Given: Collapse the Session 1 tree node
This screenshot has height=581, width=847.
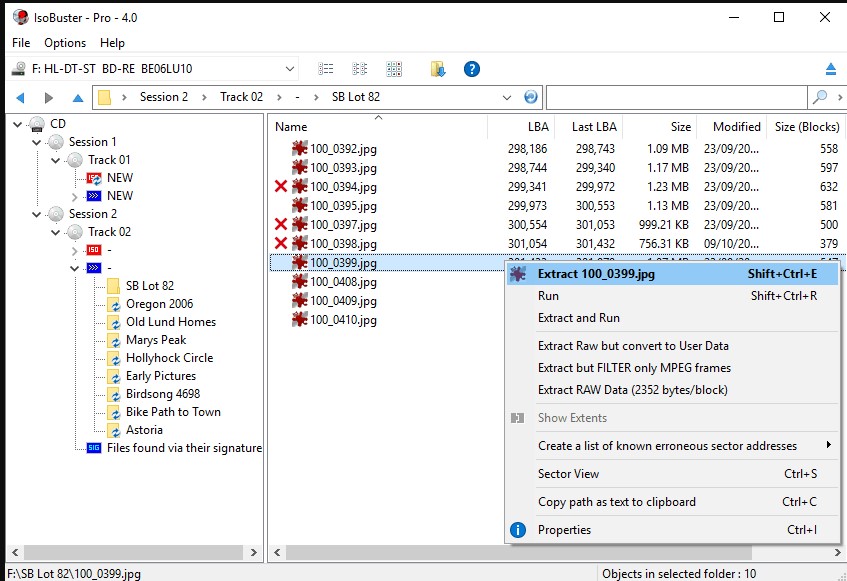Looking at the screenshot, I should click(x=37, y=142).
